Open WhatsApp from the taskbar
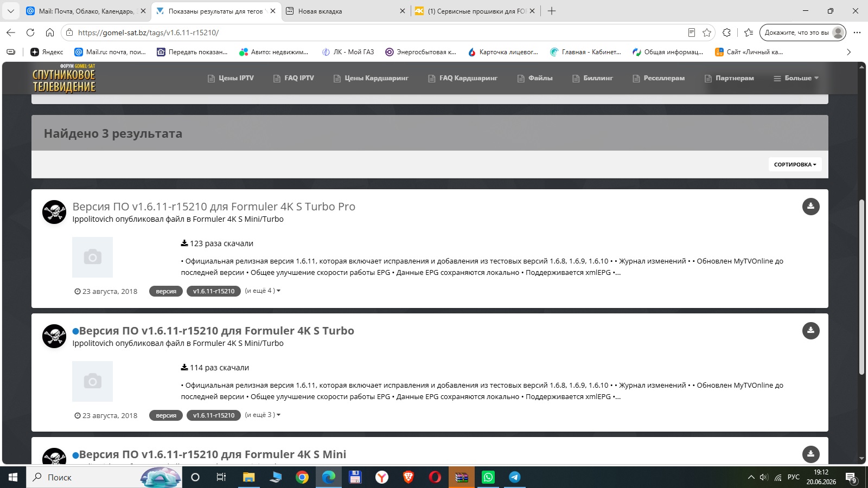 (488, 477)
